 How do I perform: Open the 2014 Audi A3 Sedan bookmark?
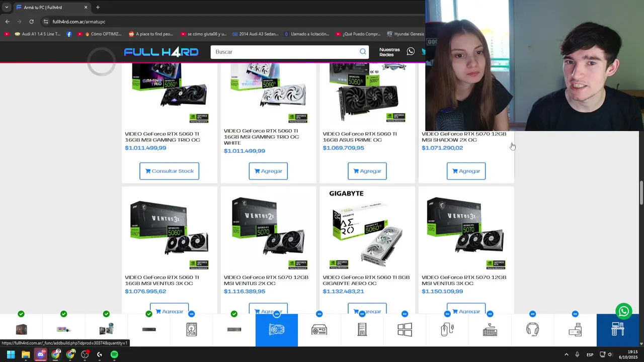tap(255, 34)
